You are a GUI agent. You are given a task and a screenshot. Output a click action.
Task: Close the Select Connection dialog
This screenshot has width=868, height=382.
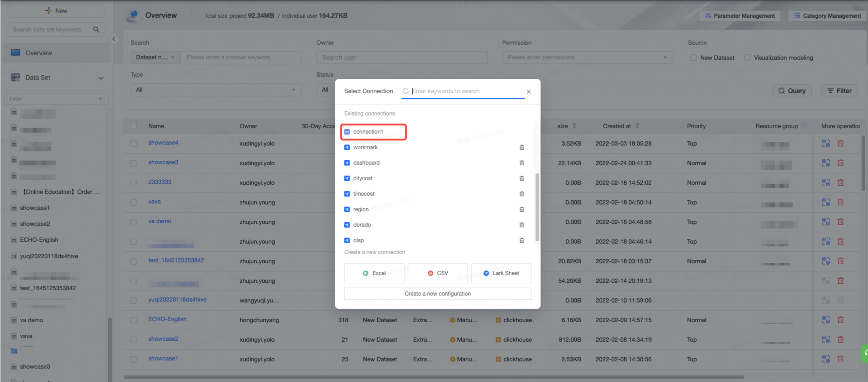pos(528,92)
